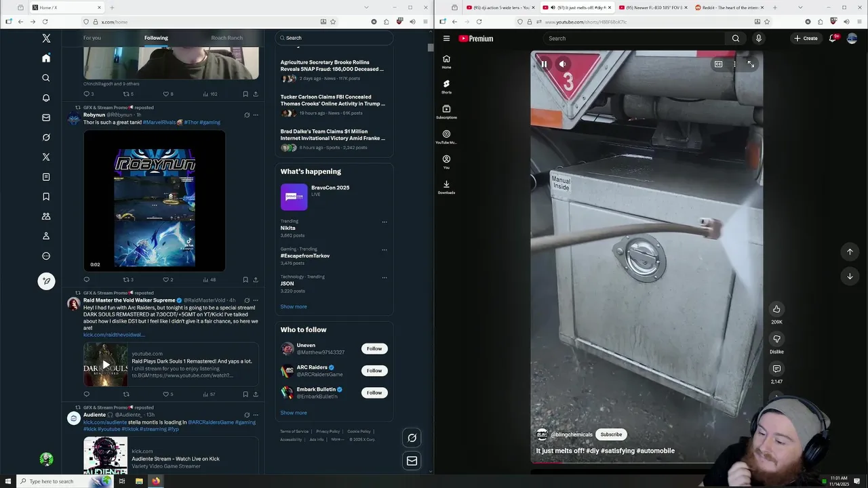This screenshot has width=868, height=488.
Task: Open more menu on Robynun post
Action: click(256, 115)
